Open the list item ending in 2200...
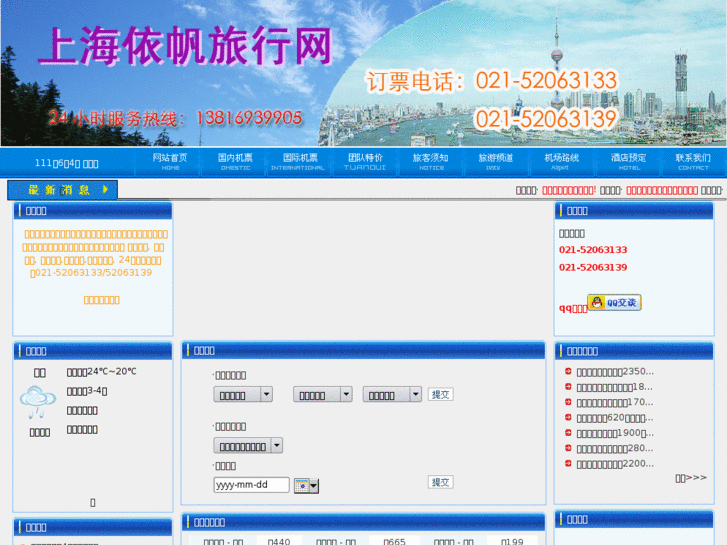 pos(615,464)
